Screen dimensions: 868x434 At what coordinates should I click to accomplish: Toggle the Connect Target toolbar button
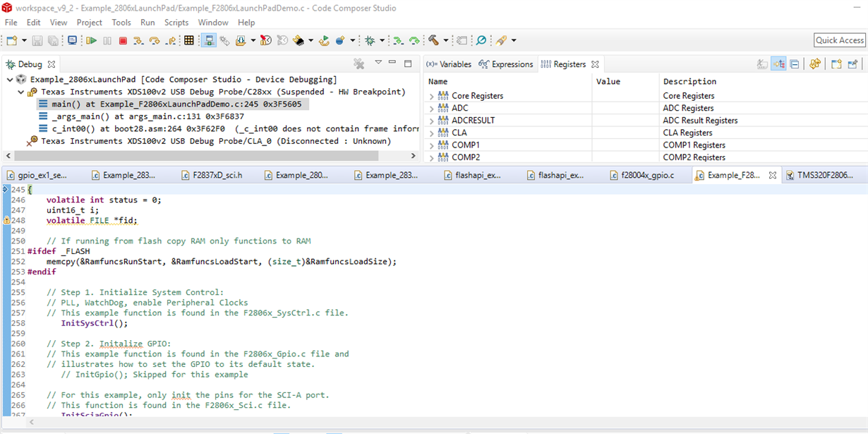point(209,41)
